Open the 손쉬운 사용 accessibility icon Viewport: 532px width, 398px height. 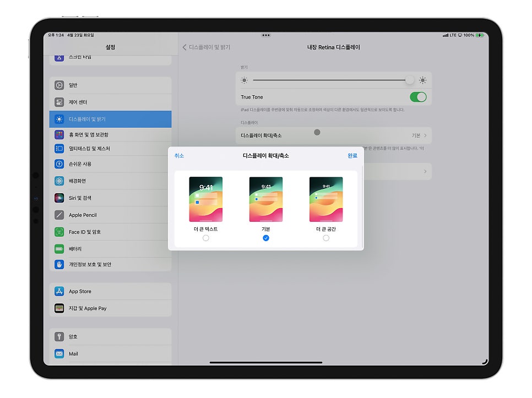coord(59,164)
